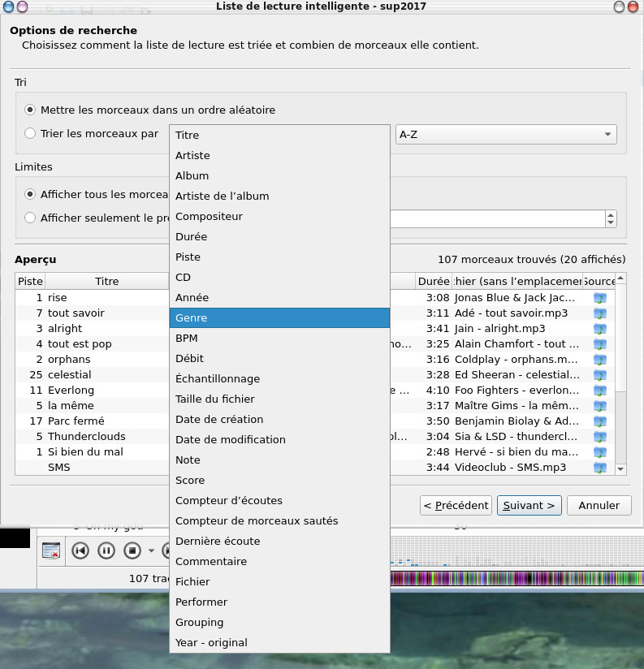
Task: Click source icon for Jonas Blue row
Action: pos(600,298)
